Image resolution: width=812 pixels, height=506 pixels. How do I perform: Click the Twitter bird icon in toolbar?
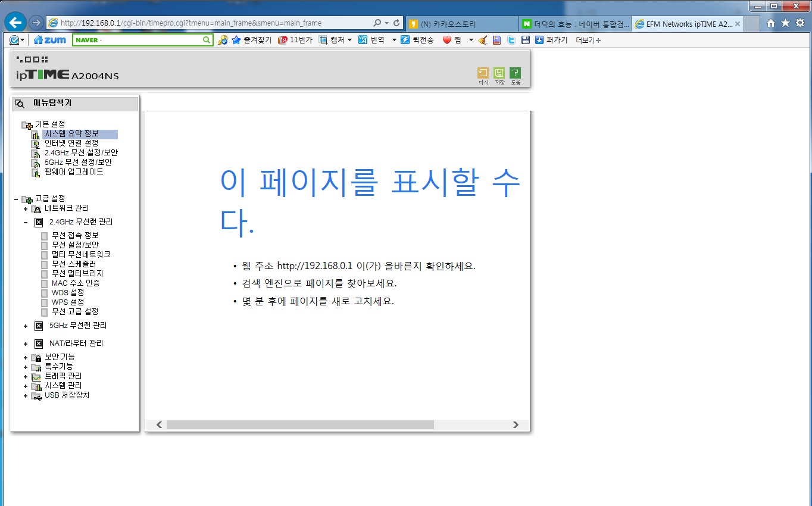pos(511,40)
